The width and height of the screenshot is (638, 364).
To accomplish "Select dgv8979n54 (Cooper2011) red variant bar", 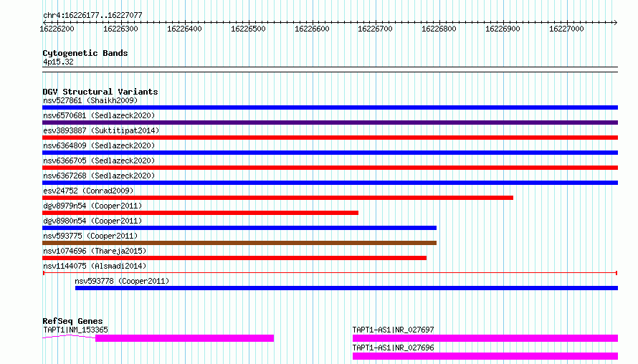I will pos(200,213).
